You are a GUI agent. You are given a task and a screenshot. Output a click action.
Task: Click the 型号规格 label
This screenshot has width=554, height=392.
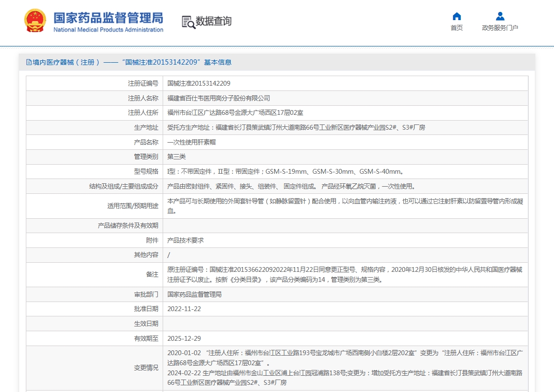[x=146, y=171]
